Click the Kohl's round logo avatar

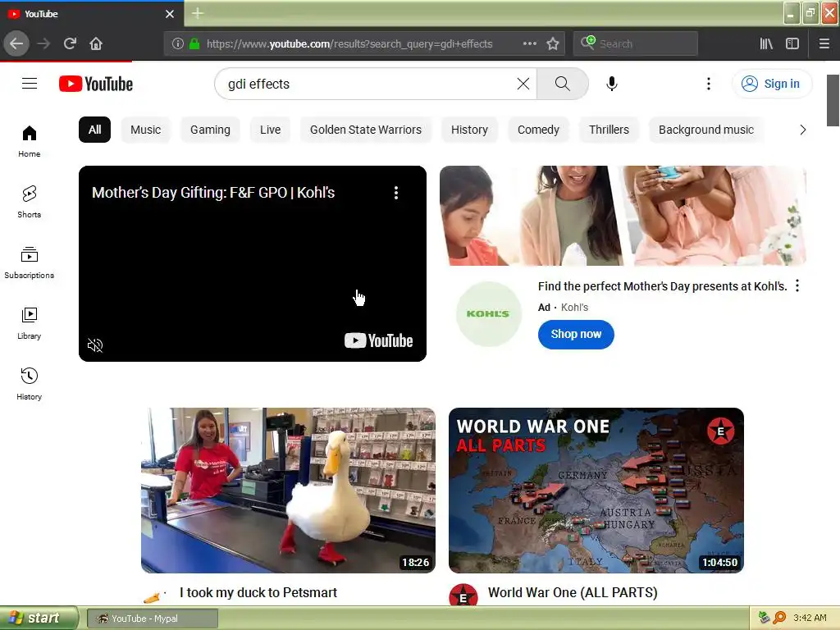(488, 314)
